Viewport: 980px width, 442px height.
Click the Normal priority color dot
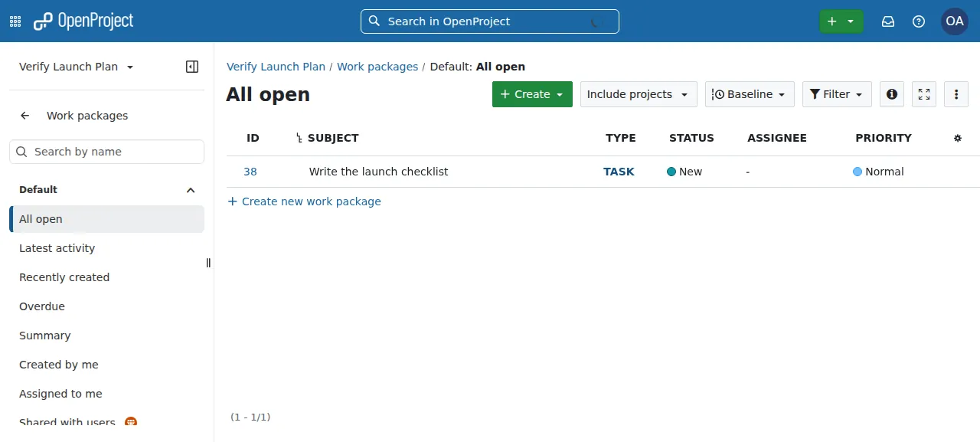click(857, 172)
